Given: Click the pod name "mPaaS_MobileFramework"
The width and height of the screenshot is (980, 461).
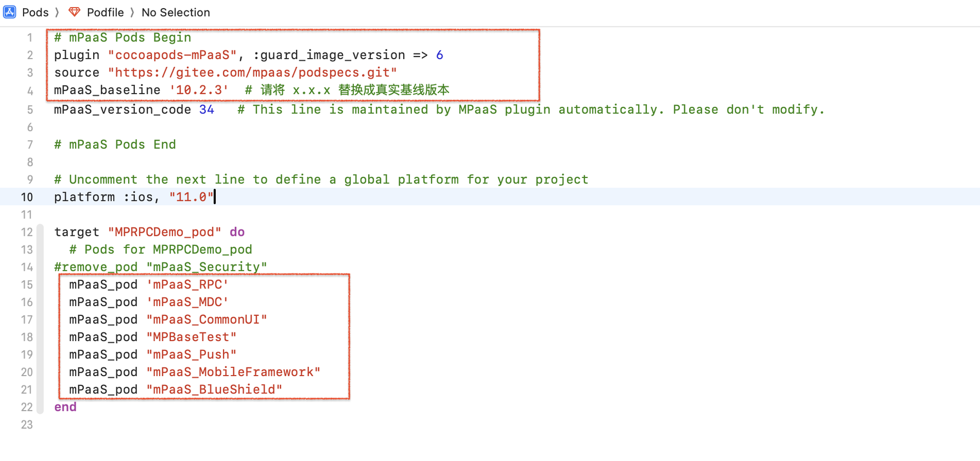Looking at the screenshot, I should coord(233,372).
